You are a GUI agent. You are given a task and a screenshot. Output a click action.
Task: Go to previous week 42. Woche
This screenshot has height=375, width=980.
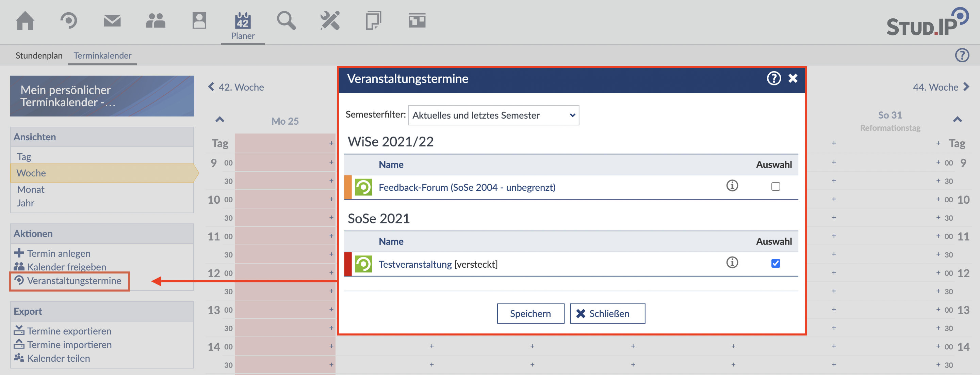[x=236, y=87]
